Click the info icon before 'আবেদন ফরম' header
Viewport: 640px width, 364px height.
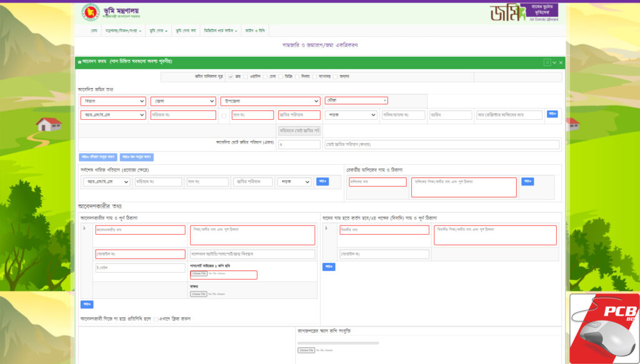coord(79,62)
